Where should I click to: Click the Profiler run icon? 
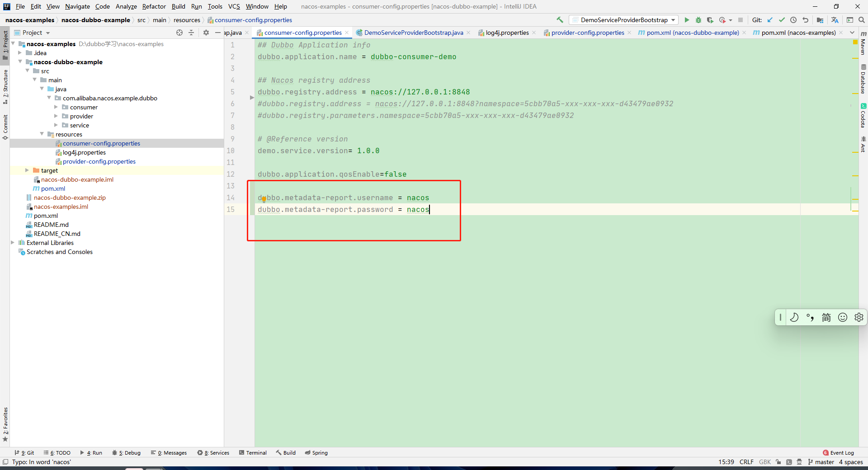click(x=722, y=20)
